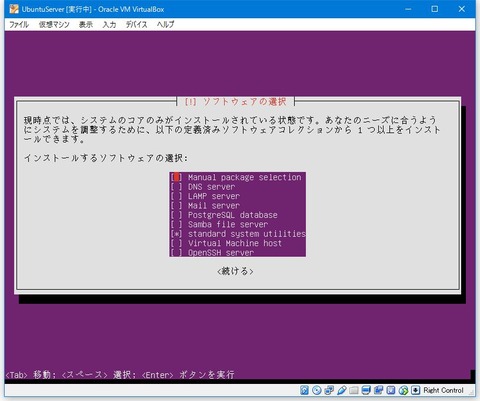480x401 pixels.
Task: Enable the Mail server option
Action: 176,205
